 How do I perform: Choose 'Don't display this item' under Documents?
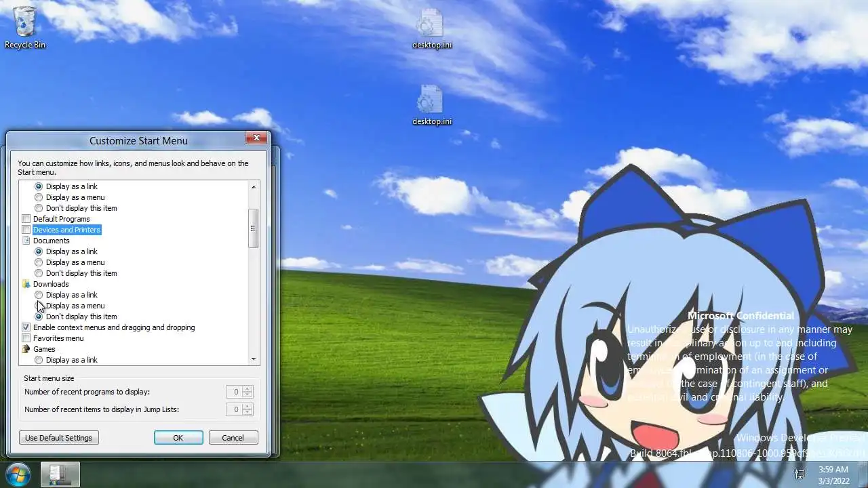click(x=39, y=273)
